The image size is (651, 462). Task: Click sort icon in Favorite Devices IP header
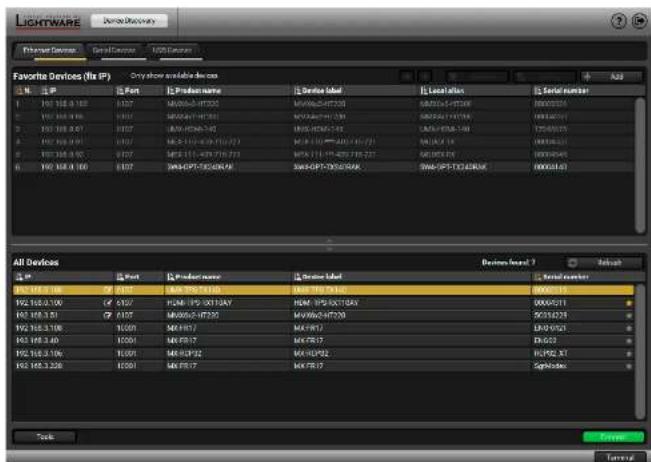(x=45, y=90)
